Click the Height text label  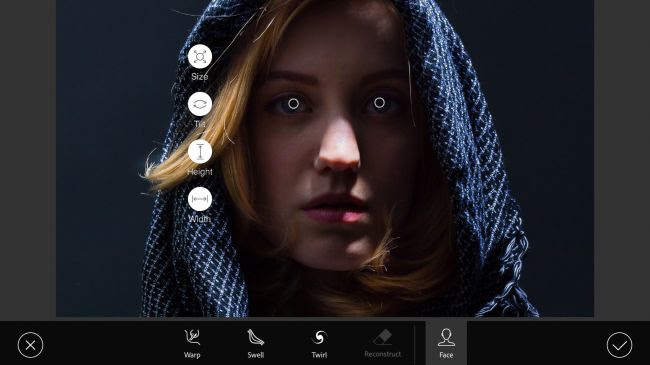200,171
